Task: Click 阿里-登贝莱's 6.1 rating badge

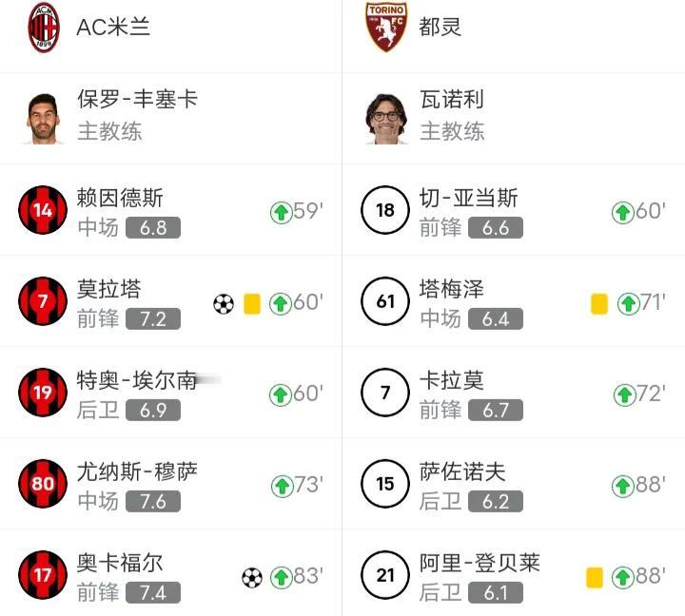Action: 496,592
